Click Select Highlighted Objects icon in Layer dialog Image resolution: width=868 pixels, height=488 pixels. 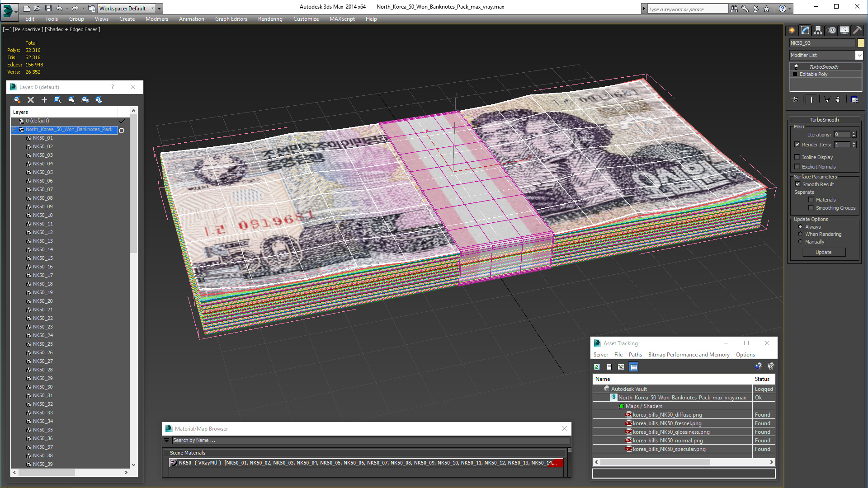coord(58,100)
